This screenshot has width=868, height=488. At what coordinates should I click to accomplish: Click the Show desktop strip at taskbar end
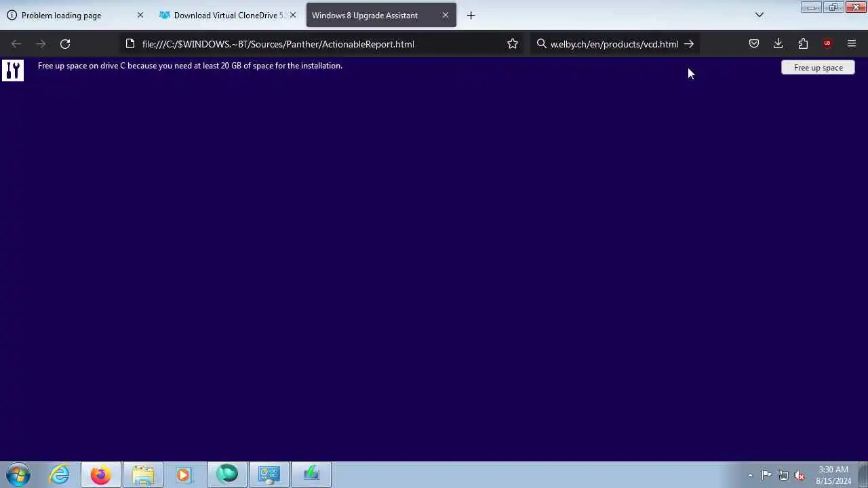(863, 474)
